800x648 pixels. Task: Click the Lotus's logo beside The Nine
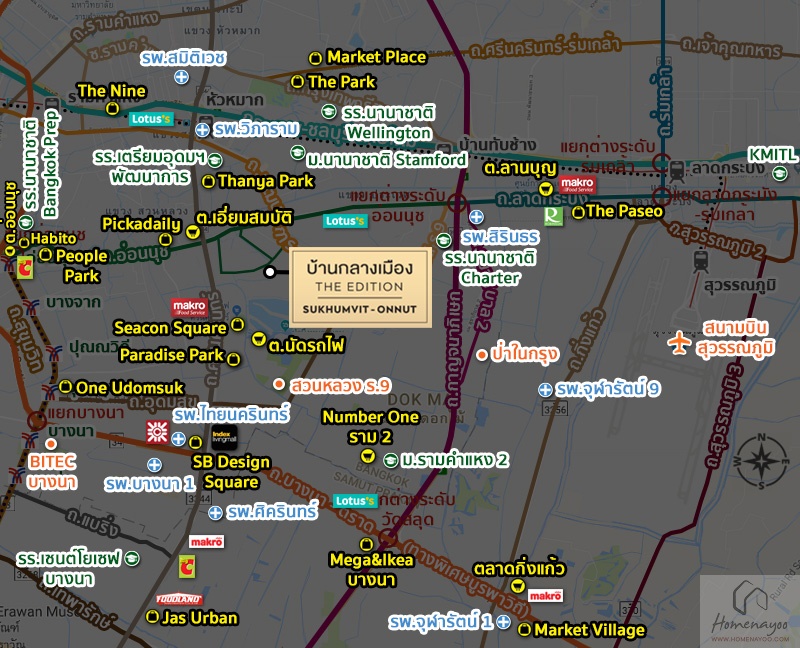point(152,118)
